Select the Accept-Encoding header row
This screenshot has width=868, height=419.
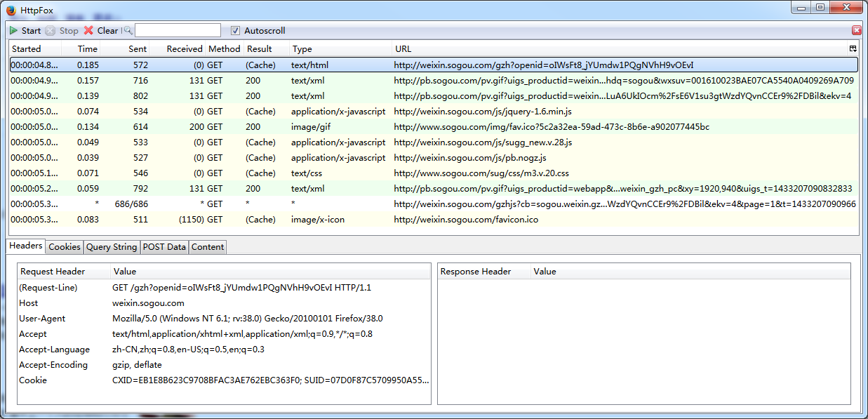225,365
